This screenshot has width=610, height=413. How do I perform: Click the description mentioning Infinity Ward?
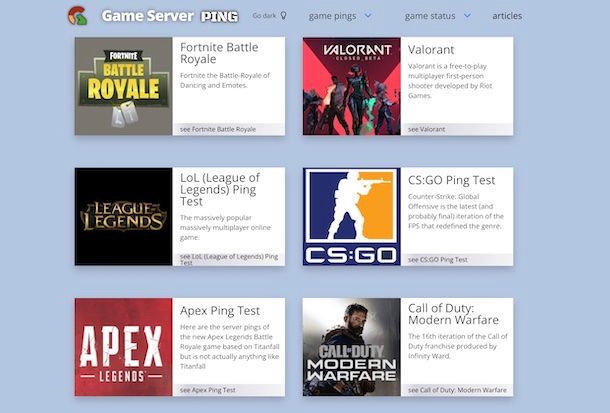(458, 346)
